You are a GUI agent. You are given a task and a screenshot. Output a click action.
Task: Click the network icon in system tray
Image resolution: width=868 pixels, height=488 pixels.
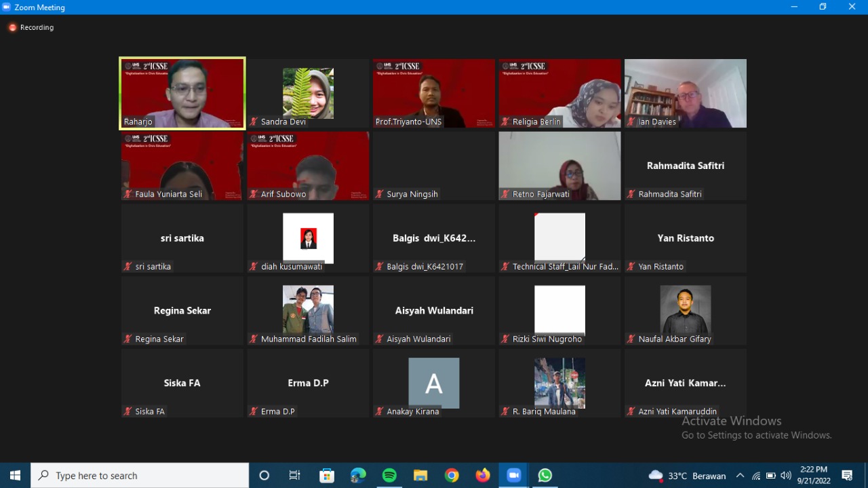[x=756, y=476]
